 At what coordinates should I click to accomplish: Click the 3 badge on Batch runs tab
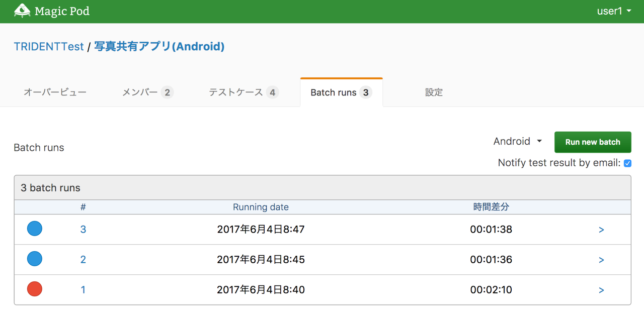tap(365, 92)
